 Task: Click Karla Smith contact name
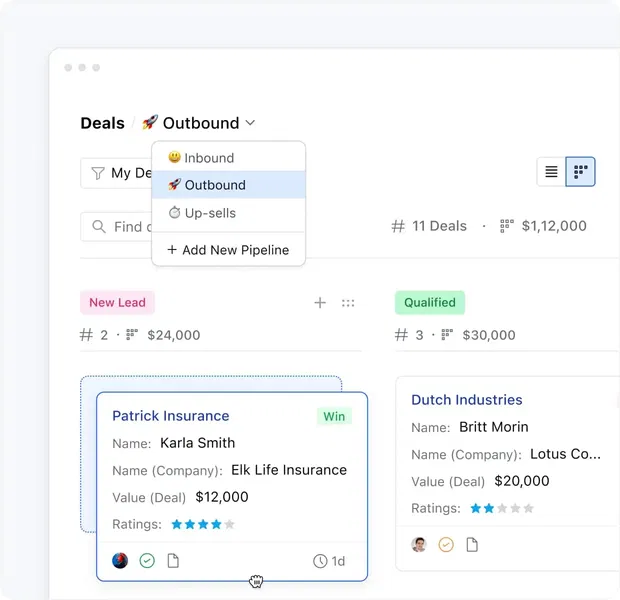pos(197,443)
